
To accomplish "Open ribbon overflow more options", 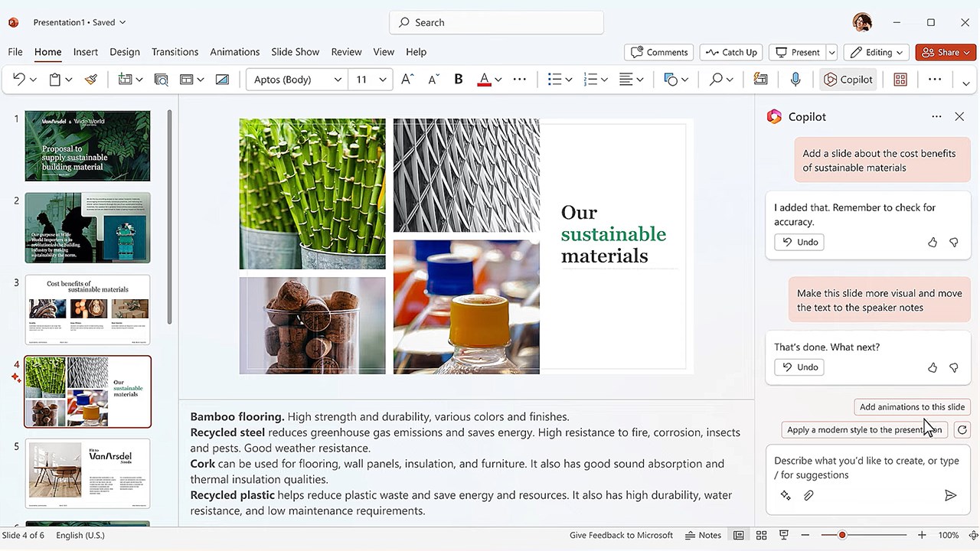I will (935, 79).
